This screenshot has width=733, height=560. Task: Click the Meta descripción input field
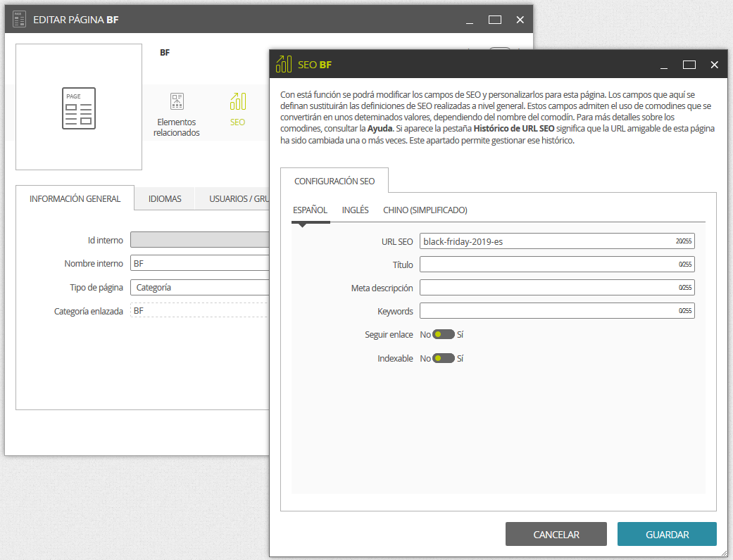557,288
